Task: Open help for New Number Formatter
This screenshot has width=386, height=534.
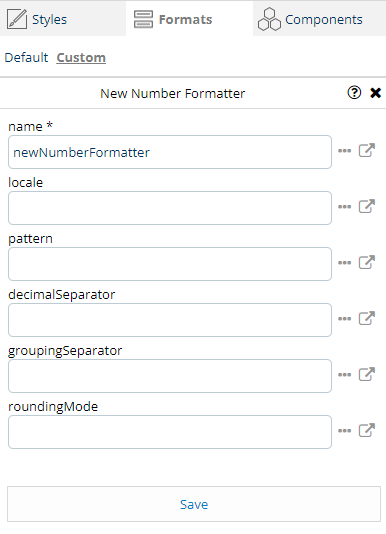Action: point(354,92)
